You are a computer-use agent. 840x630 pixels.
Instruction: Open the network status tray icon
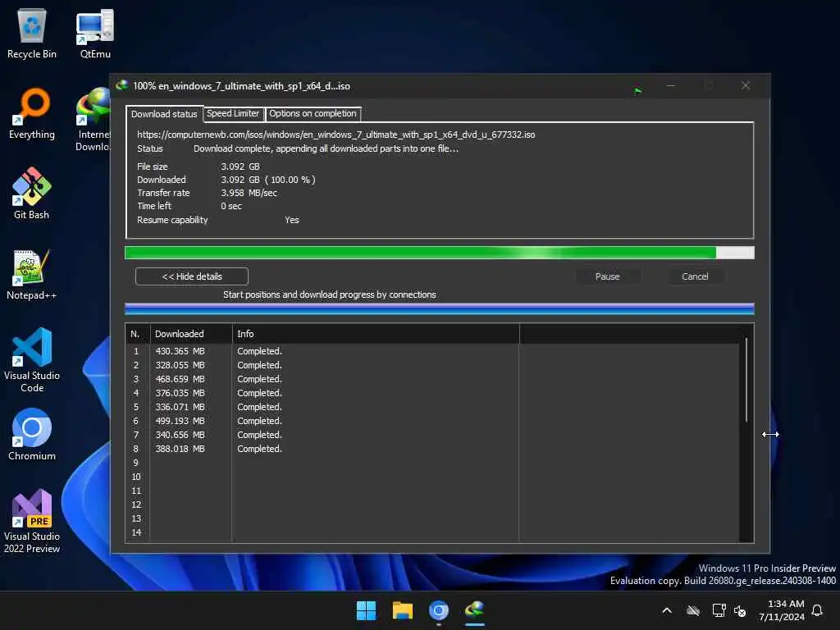coord(719,610)
